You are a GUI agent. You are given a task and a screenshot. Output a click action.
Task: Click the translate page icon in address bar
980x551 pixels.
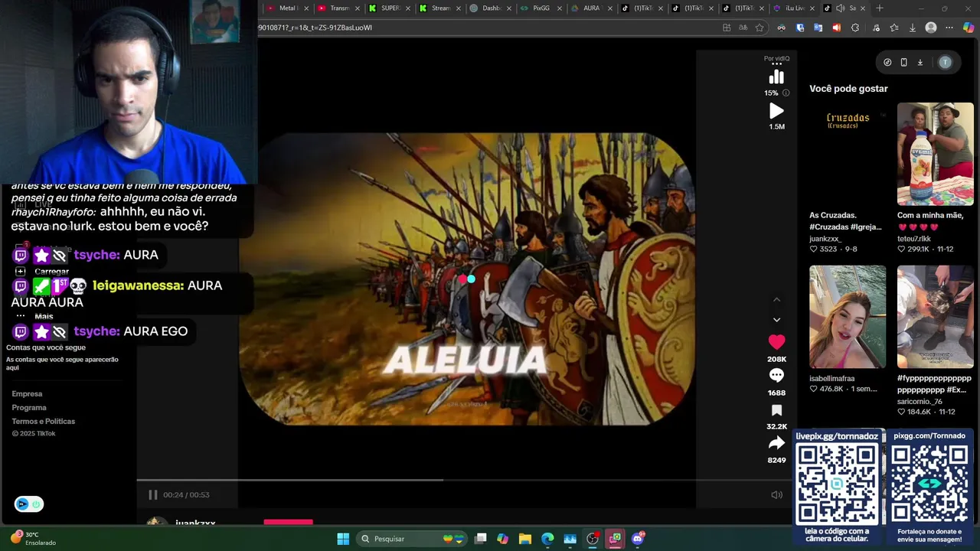pyautogui.click(x=743, y=28)
